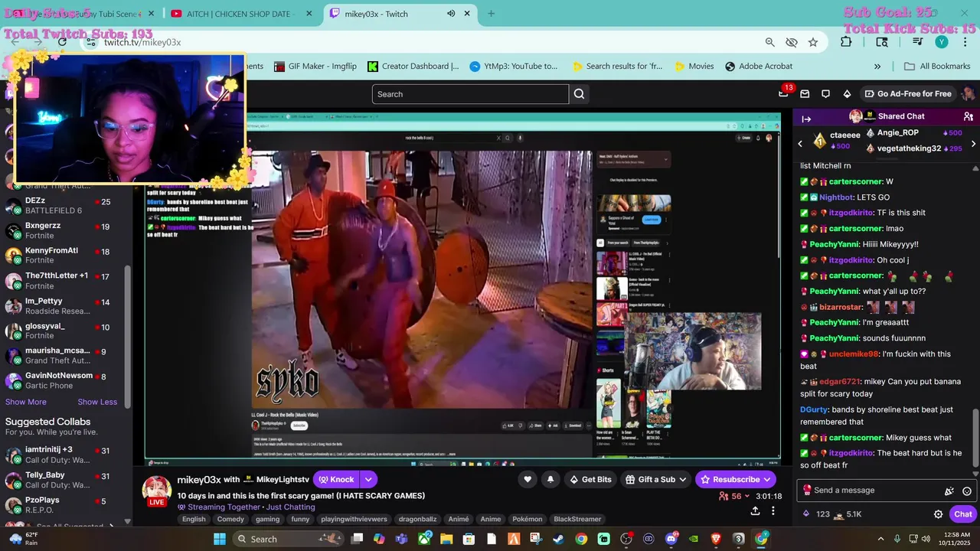The width and height of the screenshot is (980, 551).
Task: Open chat settings gear icon
Action: point(938,514)
